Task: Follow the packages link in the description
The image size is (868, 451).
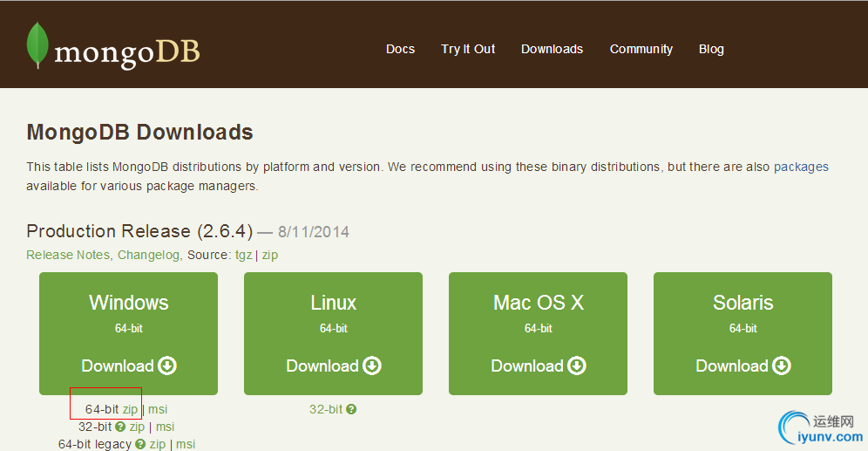Action: pyautogui.click(x=801, y=167)
